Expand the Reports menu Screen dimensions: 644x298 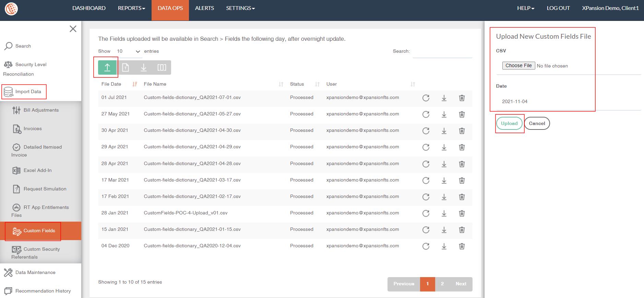coord(131,8)
